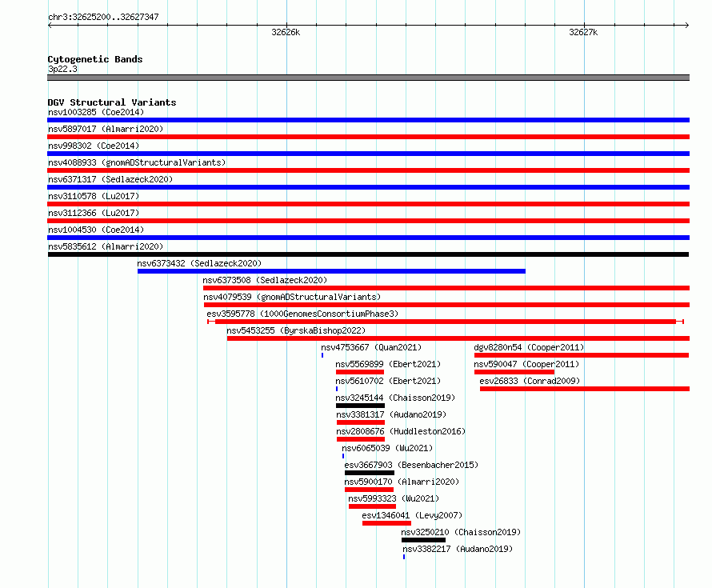The height and width of the screenshot is (588, 712).
Task: Open nsv3250210 (Chaisson2019) label
Action: pyautogui.click(x=461, y=532)
